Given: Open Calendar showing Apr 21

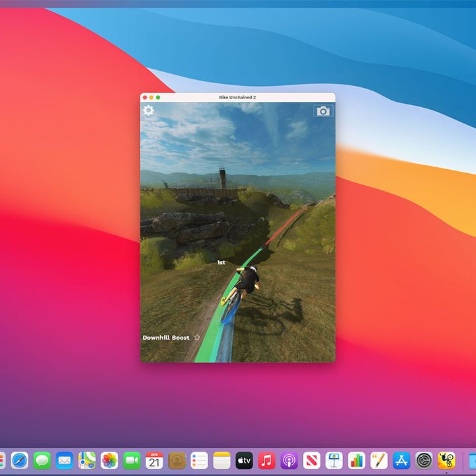Looking at the screenshot, I should click(154, 461).
